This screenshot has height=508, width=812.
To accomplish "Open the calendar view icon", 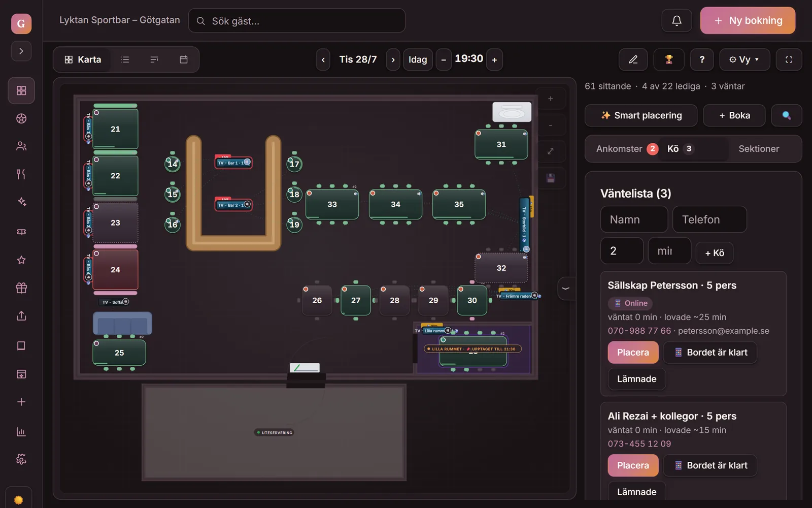I will (184, 59).
